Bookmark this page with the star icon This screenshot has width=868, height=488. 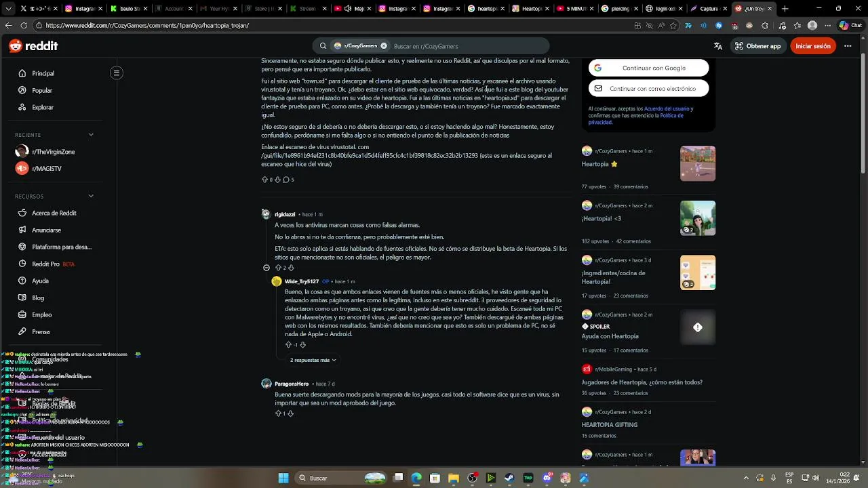pyautogui.click(x=673, y=25)
